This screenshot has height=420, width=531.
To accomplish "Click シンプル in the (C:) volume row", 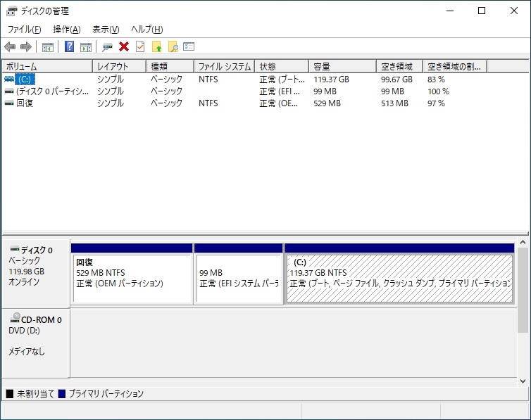I will click(111, 79).
